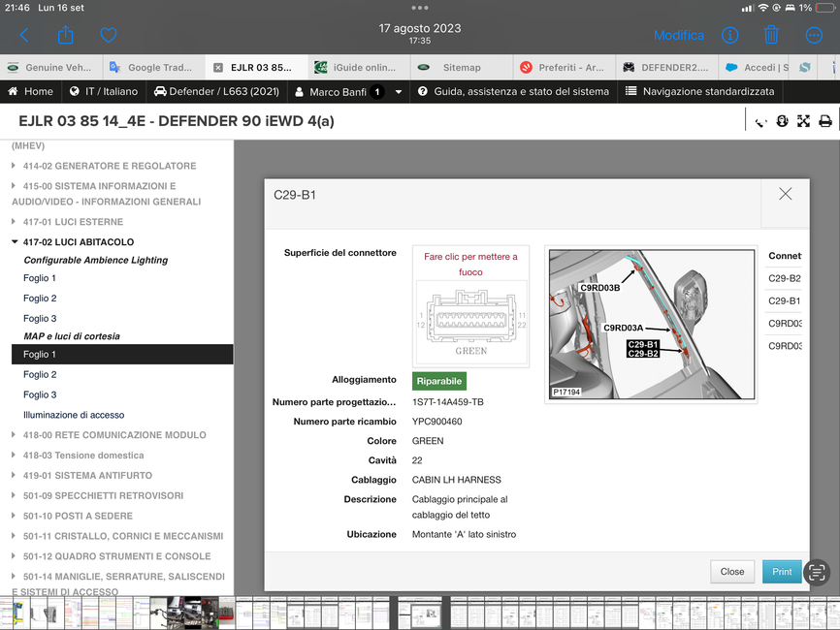Tap the battery indicator in the status bar
Screen dimensions: 840x630
coord(825,8)
